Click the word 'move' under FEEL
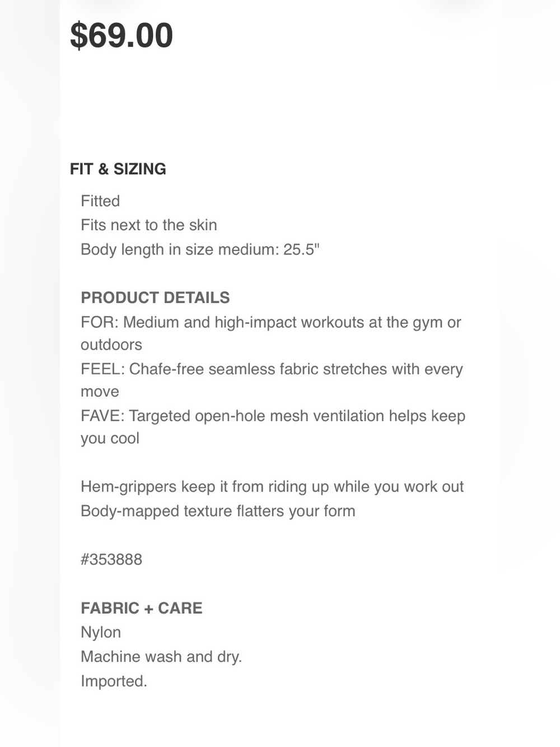560x747 pixels. (100, 392)
